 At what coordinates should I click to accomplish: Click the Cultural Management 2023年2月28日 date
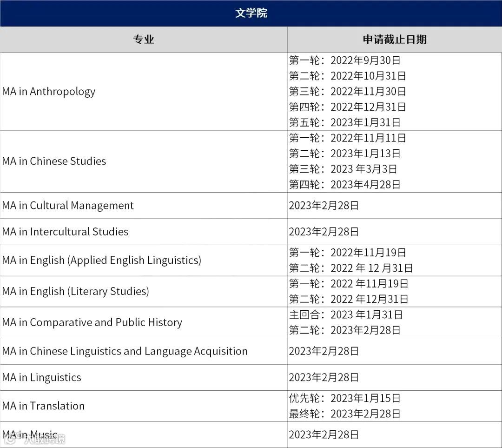click(x=324, y=206)
